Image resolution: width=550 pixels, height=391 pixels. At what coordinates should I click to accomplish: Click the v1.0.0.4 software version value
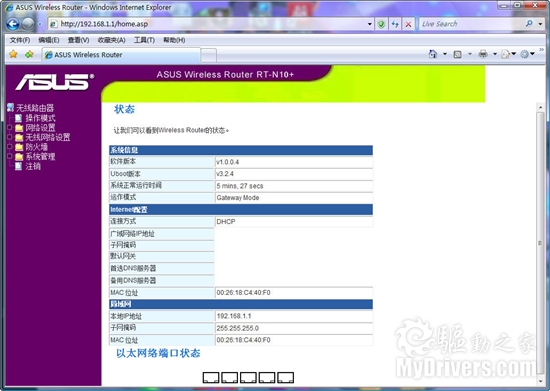(x=228, y=162)
